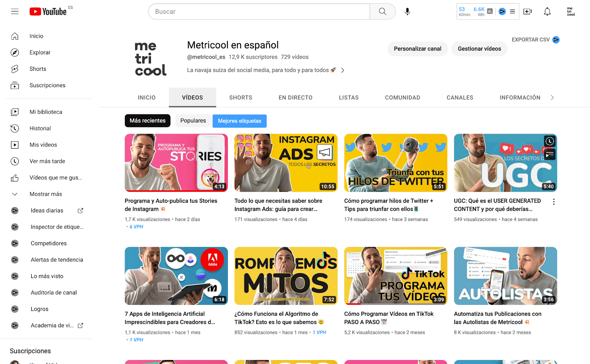Image resolution: width=590 pixels, height=364 pixels.
Task: Switch to the SHORTS channel tab
Action: click(240, 97)
